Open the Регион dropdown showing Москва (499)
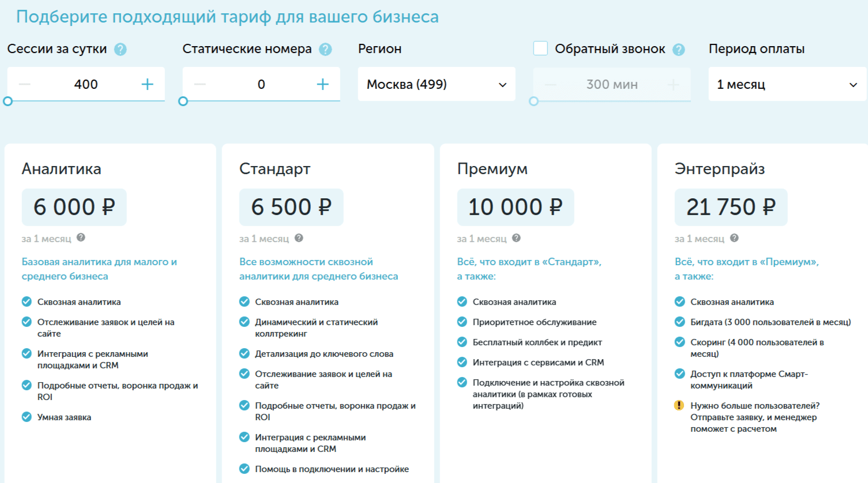This screenshot has height=483, width=868. pos(436,84)
